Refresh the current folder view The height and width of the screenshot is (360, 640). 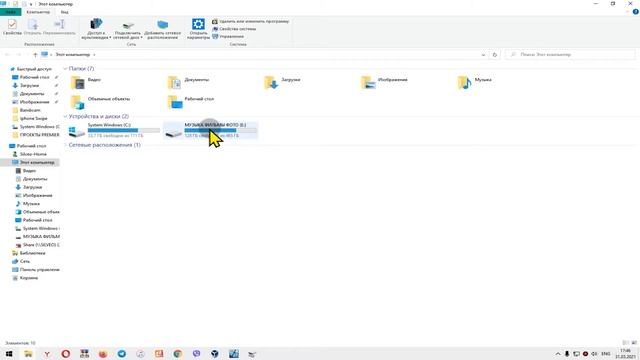(494, 55)
